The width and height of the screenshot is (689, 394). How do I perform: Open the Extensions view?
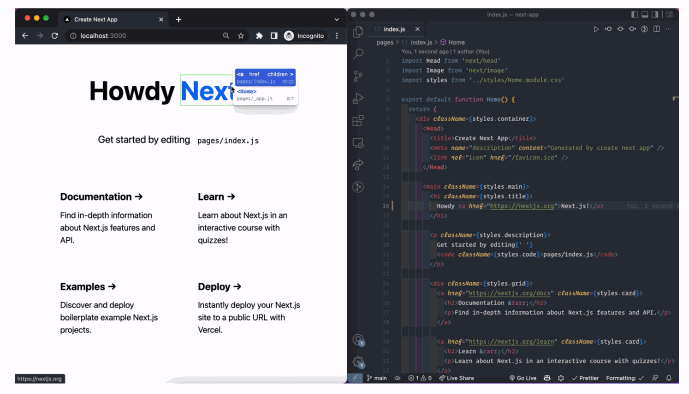358,120
